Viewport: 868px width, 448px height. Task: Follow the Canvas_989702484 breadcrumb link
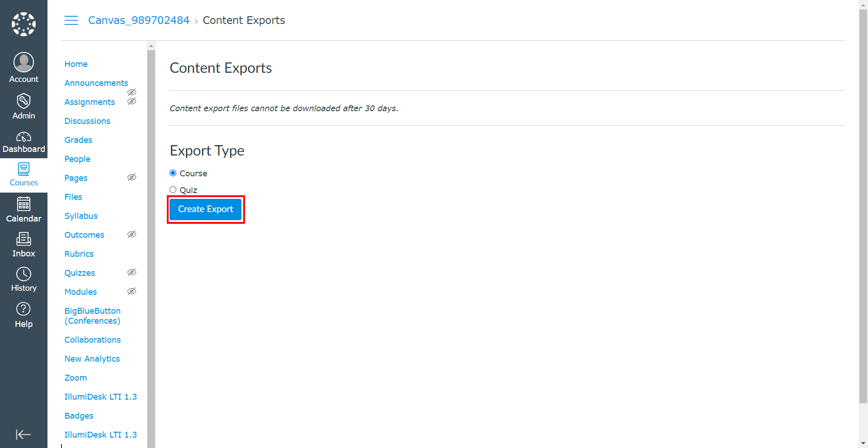(139, 20)
